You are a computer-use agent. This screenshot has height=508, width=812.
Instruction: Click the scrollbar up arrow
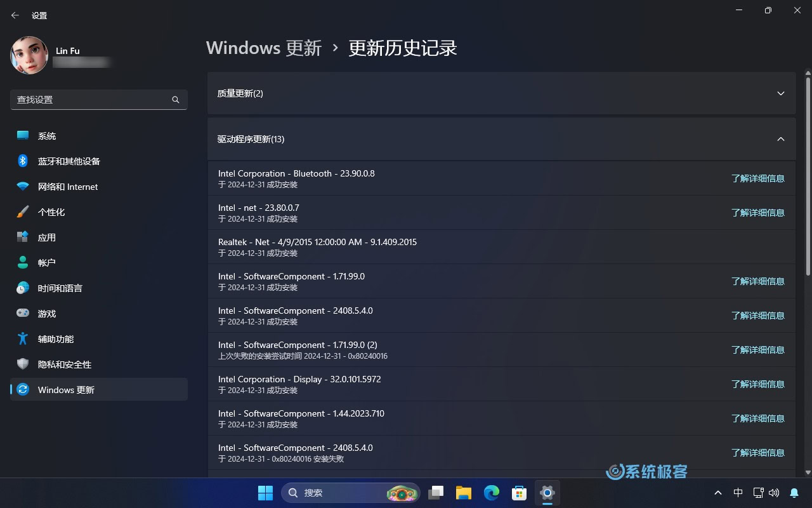808,73
